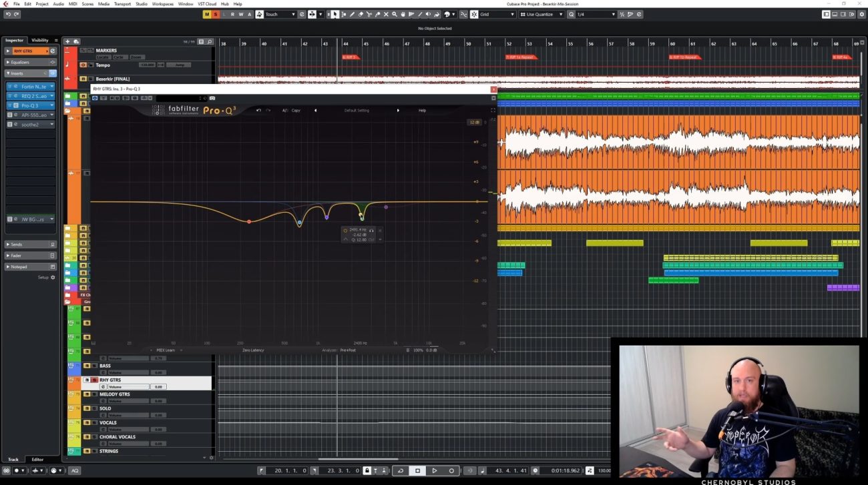Image resolution: width=868 pixels, height=485 pixels.
Task: Toggle Fortin insert slot power button
Action: point(9,87)
